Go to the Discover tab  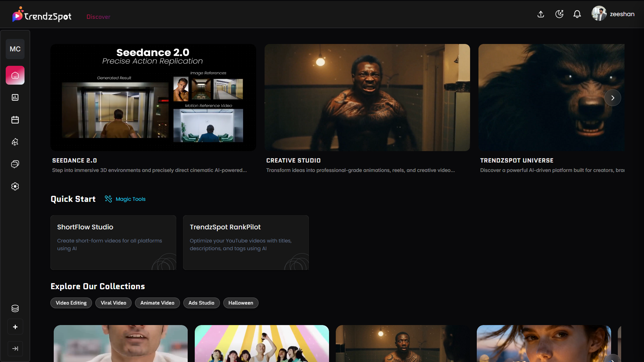click(98, 17)
